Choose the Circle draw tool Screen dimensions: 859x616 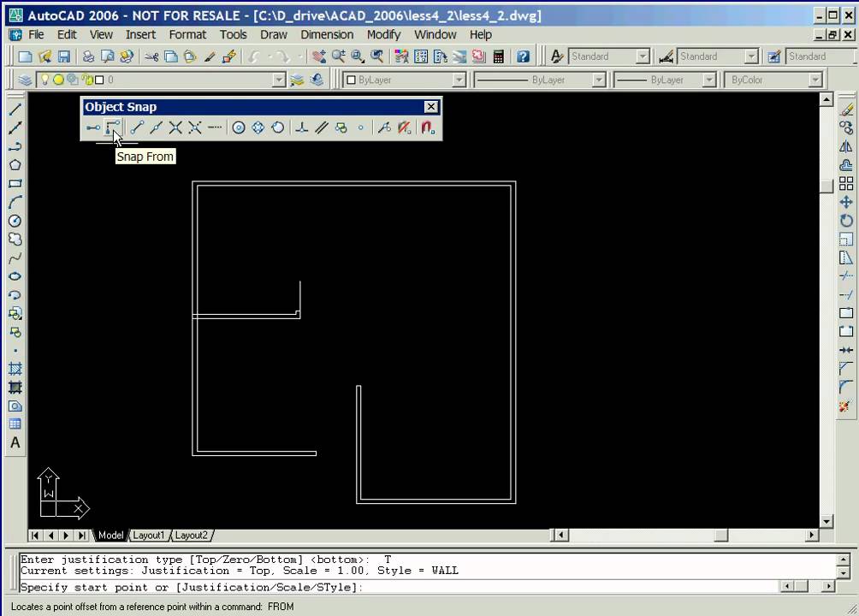(x=15, y=221)
